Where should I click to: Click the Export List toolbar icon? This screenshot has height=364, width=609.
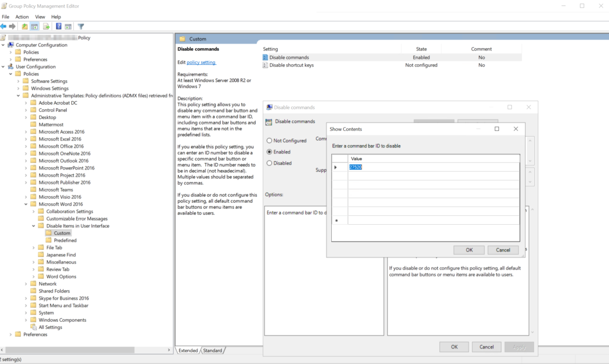46,26
